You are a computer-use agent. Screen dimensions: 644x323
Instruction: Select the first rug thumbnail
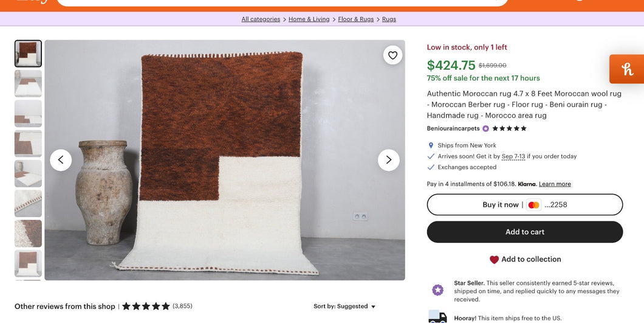(28, 54)
